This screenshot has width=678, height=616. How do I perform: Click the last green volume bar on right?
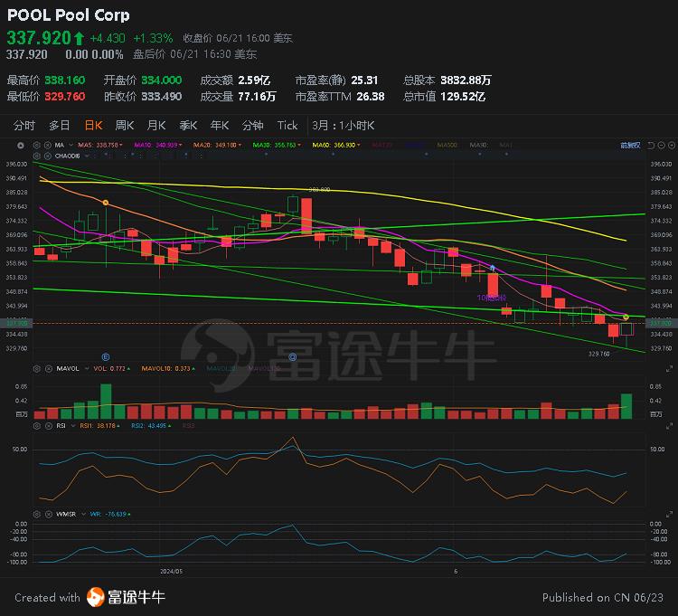click(626, 406)
